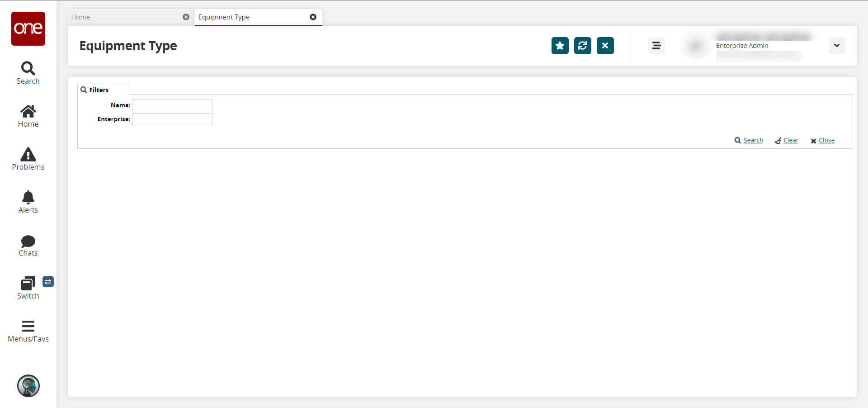Image resolution: width=868 pixels, height=408 pixels.
Task: Open the assistant avatar at the sidebar bottom
Action: point(28,386)
